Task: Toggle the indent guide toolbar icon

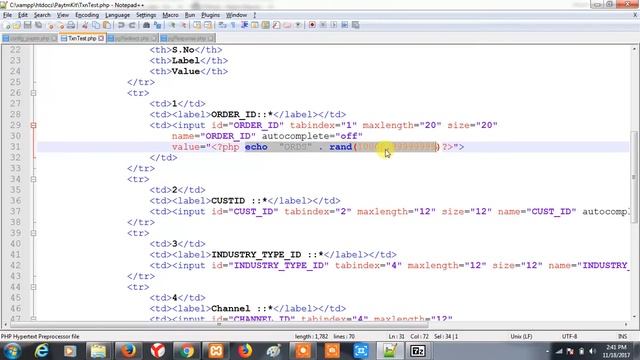Action: 245,25
